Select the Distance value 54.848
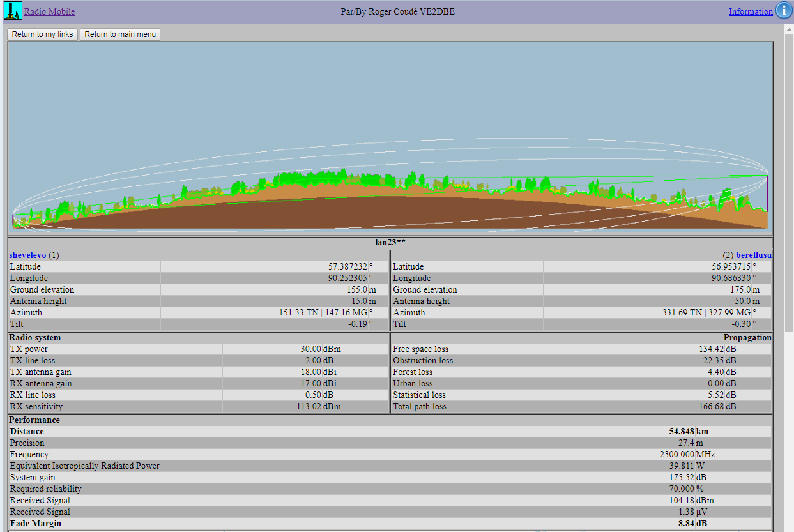Screen dimensions: 794x532 pos(681,431)
